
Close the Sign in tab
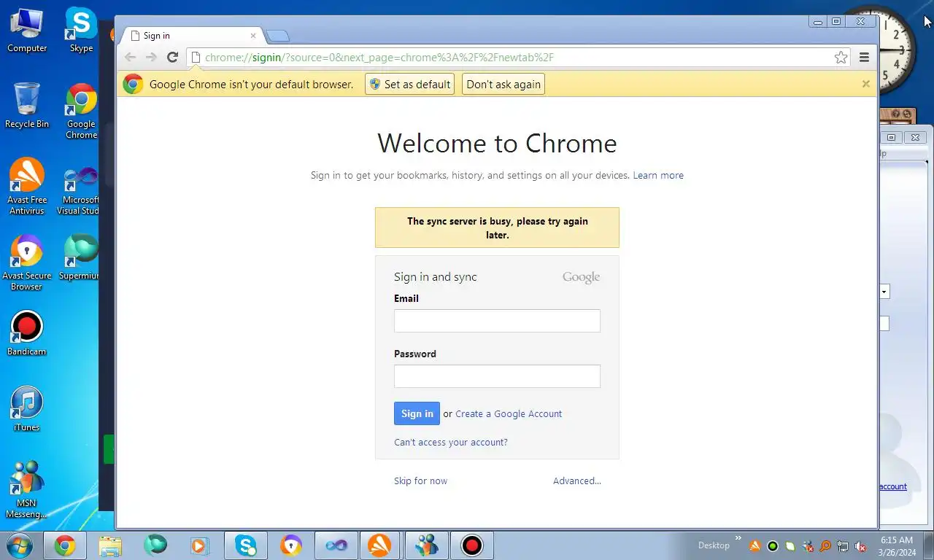point(253,36)
